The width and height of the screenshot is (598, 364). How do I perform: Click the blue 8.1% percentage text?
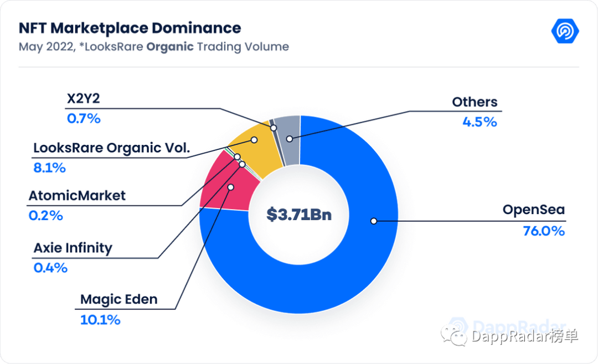[49, 168]
